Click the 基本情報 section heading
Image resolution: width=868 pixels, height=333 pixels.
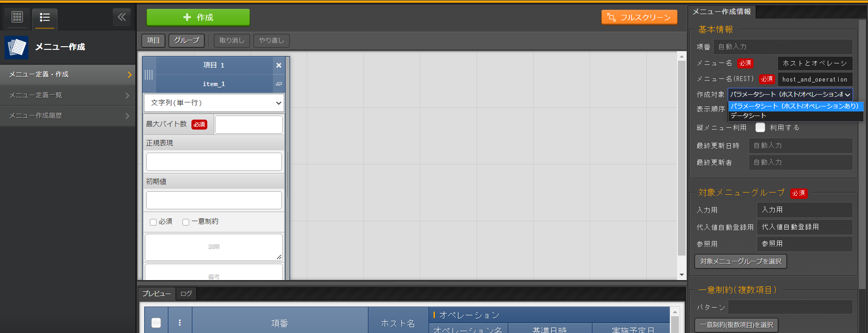[x=715, y=29]
